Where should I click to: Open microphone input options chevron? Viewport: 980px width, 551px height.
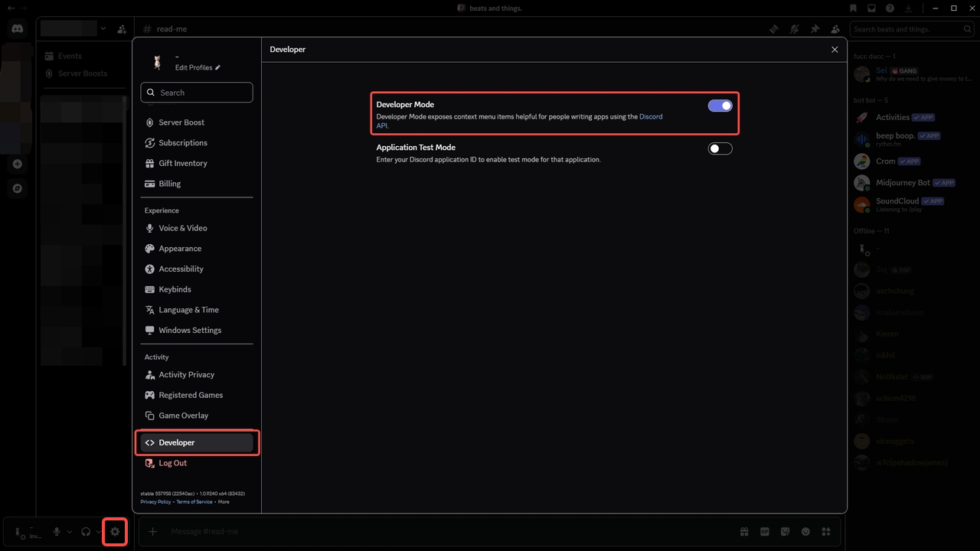click(x=70, y=532)
